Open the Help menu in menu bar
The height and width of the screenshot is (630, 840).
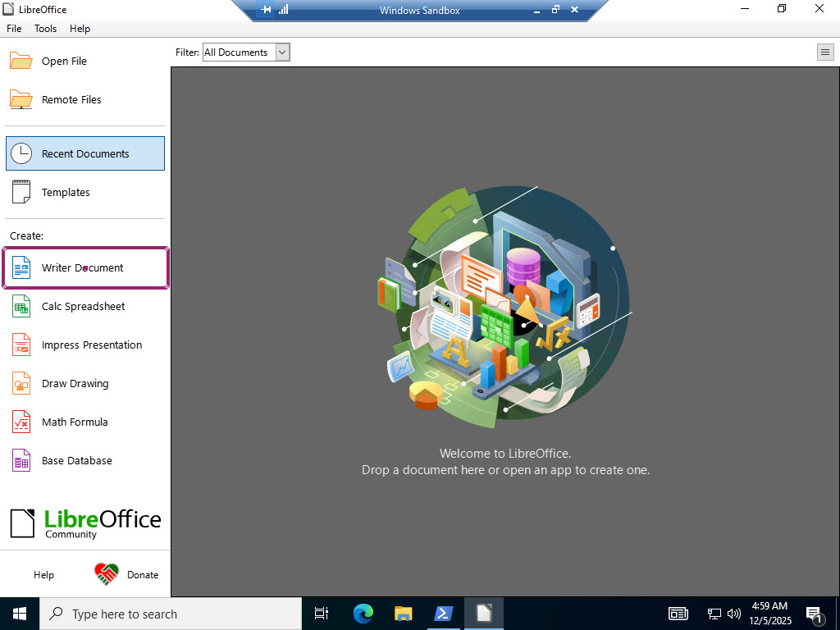point(80,29)
